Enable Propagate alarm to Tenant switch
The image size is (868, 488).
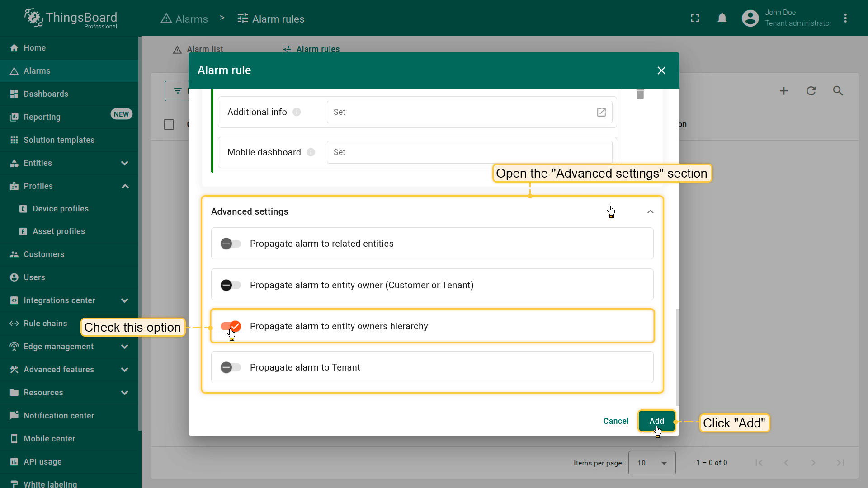coord(231,367)
